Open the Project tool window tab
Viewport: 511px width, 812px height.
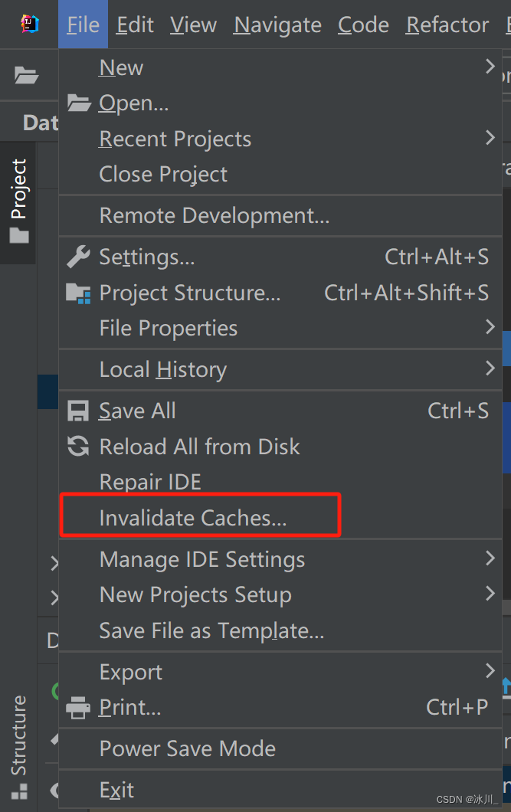pyautogui.click(x=18, y=199)
